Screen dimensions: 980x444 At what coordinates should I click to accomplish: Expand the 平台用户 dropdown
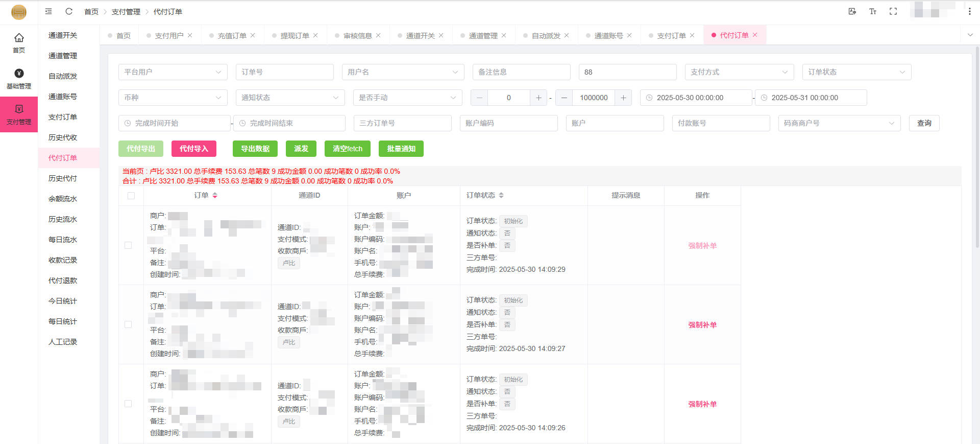(173, 72)
